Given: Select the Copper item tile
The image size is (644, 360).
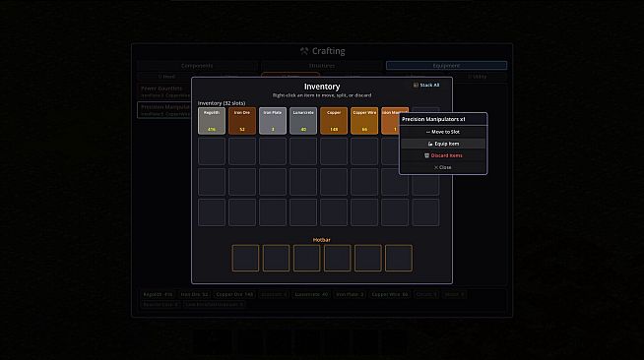Looking at the screenshot, I should click(334, 121).
